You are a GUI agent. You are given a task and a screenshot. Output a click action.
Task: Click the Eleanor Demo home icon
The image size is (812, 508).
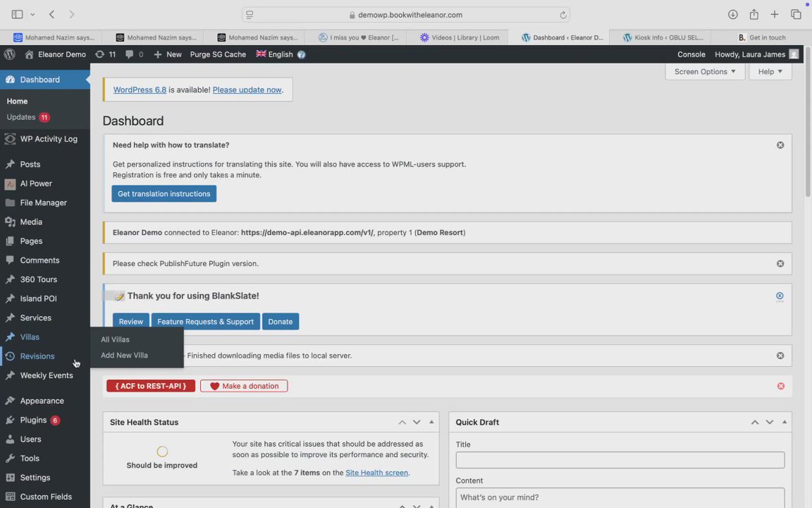pos(30,54)
